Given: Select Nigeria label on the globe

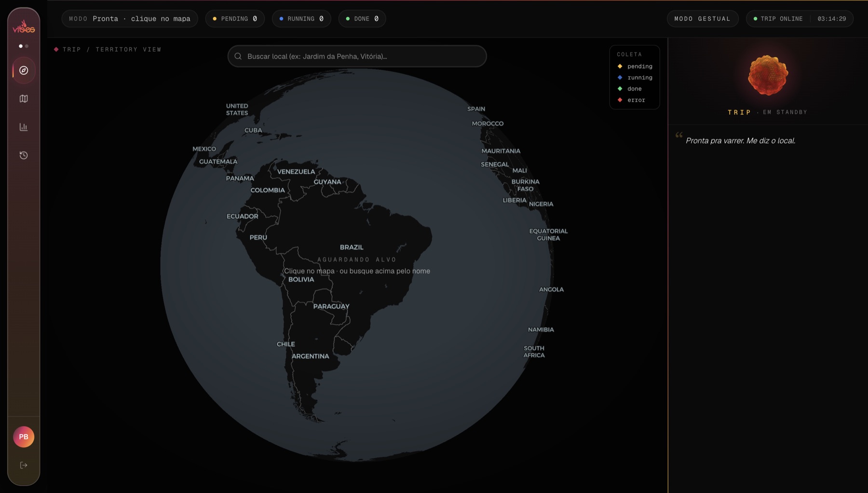Looking at the screenshot, I should point(541,204).
